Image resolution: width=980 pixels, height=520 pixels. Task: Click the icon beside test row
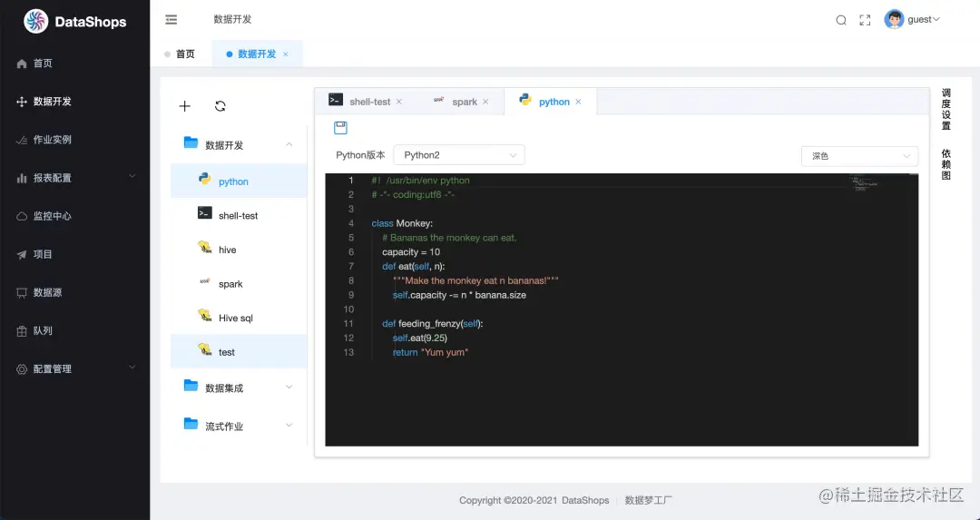click(x=205, y=349)
